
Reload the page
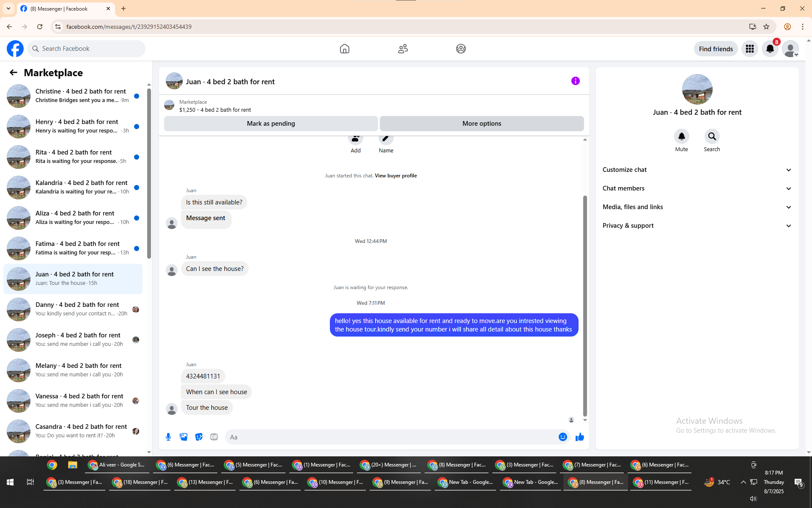(40, 27)
